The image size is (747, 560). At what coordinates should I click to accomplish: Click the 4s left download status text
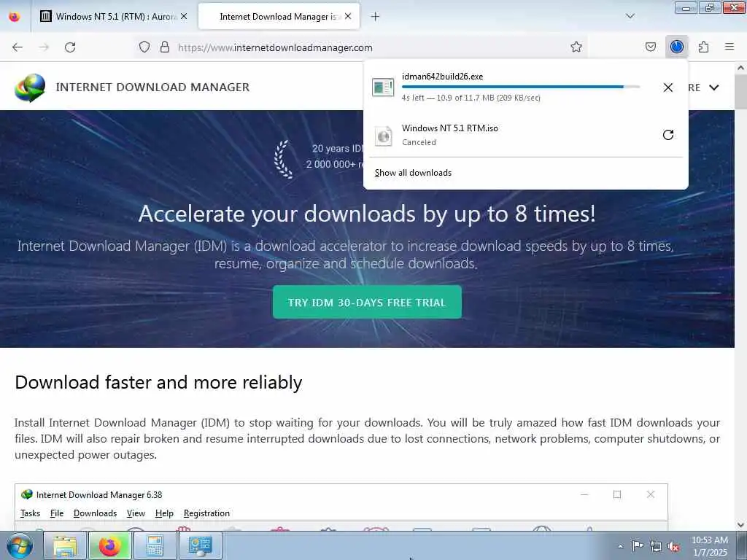[x=471, y=98]
